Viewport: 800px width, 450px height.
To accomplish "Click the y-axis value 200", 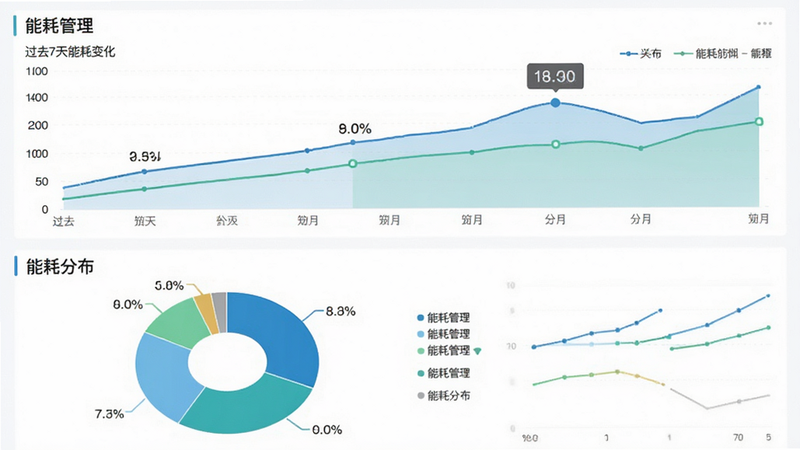I will click(38, 126).
